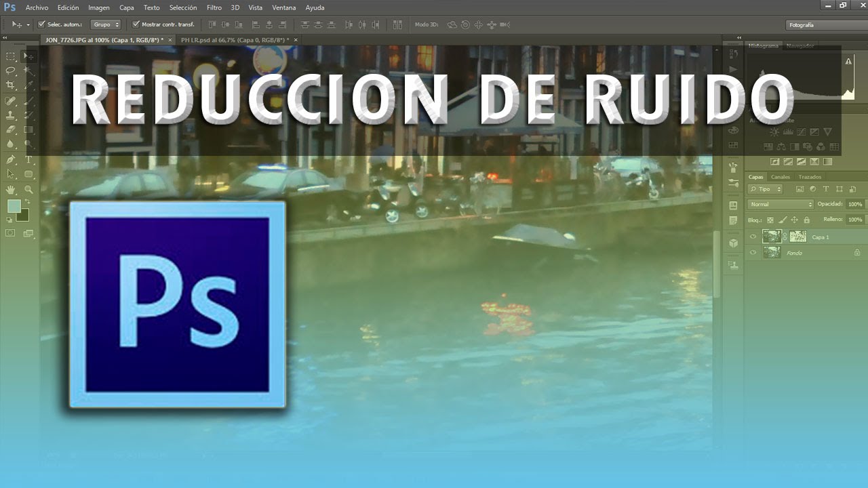Click the Relleno value field
Screen dimensions: 868x488
[x=855, y=220]
